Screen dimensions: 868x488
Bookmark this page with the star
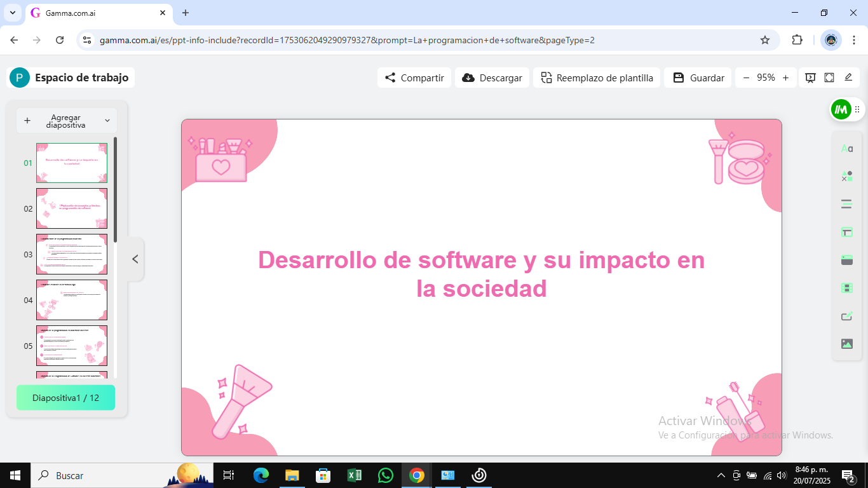[x=765, y=40]
